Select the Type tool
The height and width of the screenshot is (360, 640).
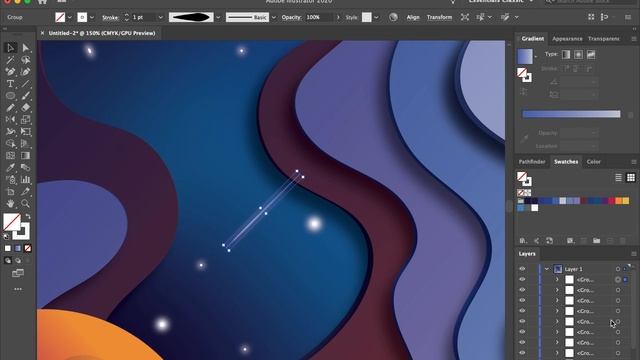point(10,84)
